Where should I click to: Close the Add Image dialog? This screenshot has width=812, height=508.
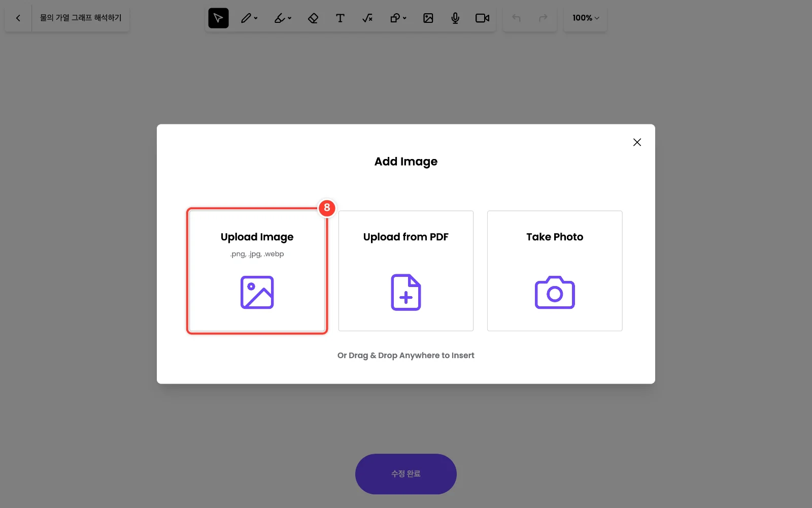point(637,142)
